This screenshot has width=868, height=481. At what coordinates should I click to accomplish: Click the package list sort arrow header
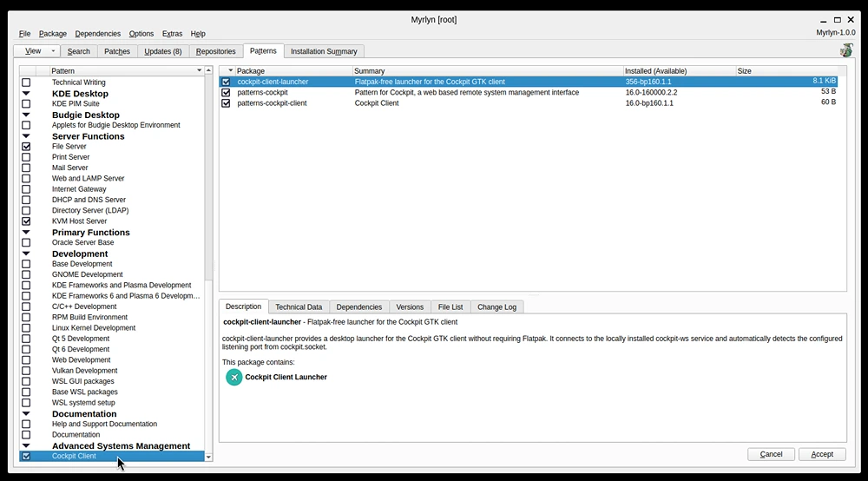tap(230, 71)
